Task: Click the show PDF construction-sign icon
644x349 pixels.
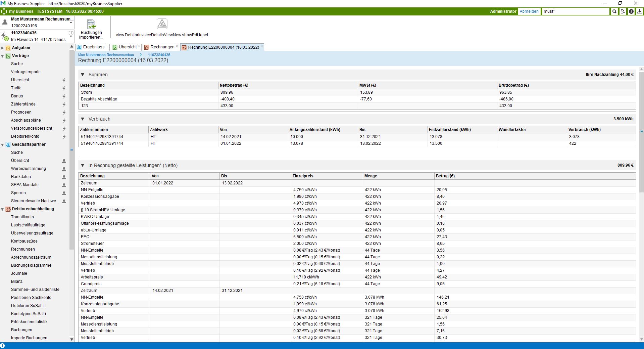Action: tap(162, 24)
